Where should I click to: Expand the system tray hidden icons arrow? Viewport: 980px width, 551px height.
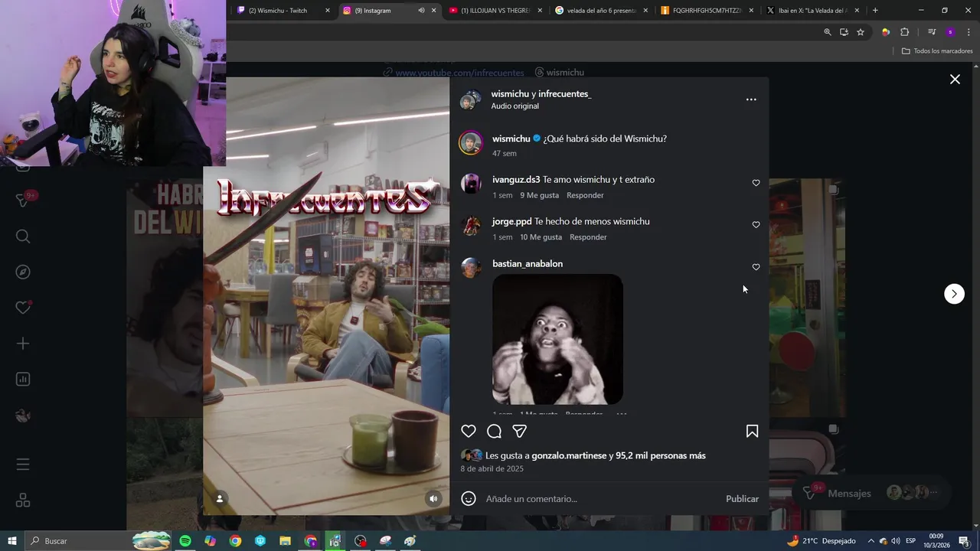point(871,541)
